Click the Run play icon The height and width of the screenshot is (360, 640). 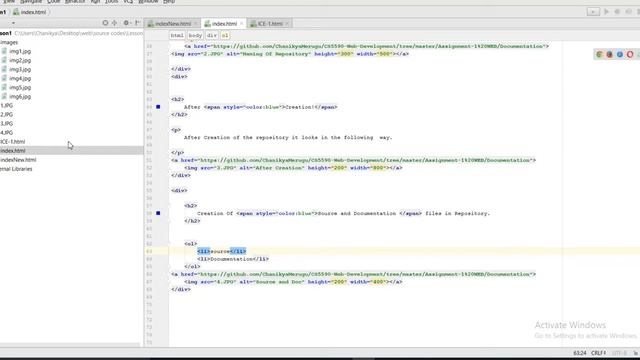[606, 12]
